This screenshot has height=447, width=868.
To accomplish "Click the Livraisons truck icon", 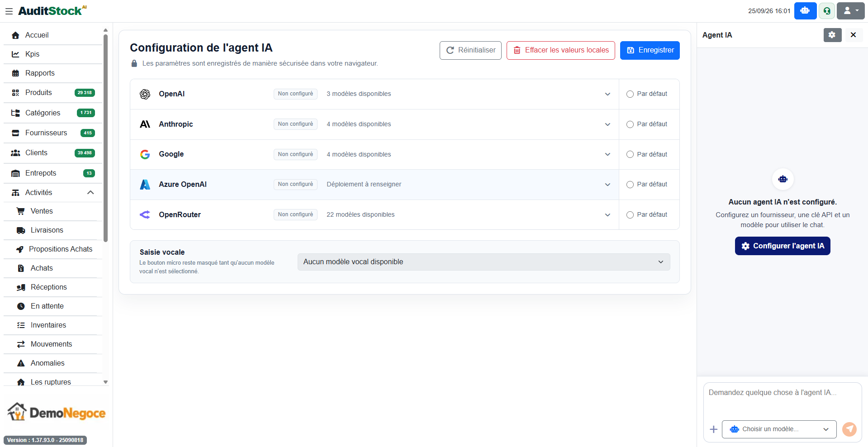I will tap(21, 230).
